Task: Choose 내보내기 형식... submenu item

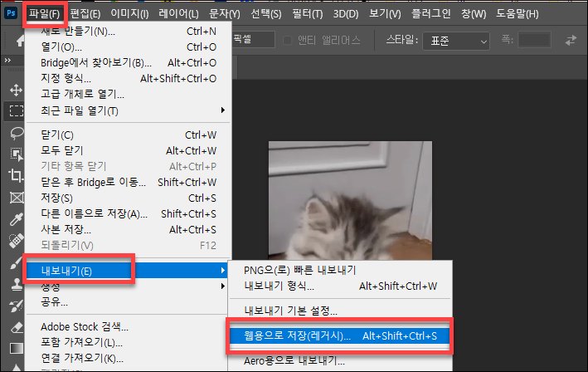Action: (340, 286)
